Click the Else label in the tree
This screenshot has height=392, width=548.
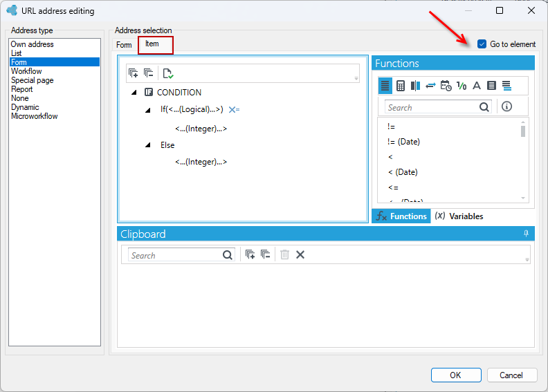[x=167, y=145]
